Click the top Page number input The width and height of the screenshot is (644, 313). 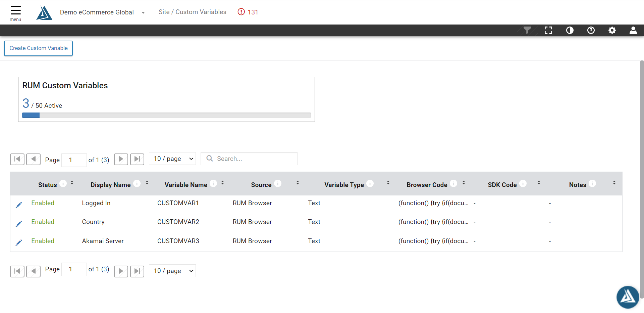74,160
